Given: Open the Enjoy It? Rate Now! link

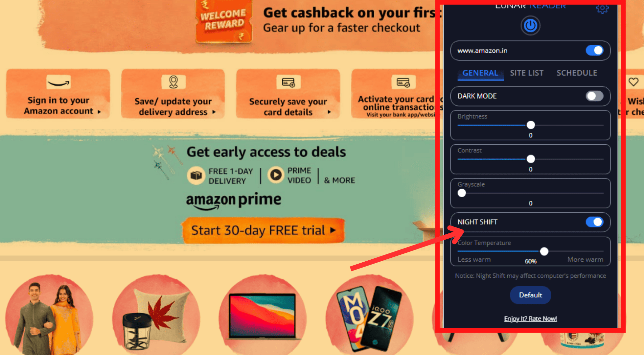Looking at the screenshot, I should click(x=530, y=319).
